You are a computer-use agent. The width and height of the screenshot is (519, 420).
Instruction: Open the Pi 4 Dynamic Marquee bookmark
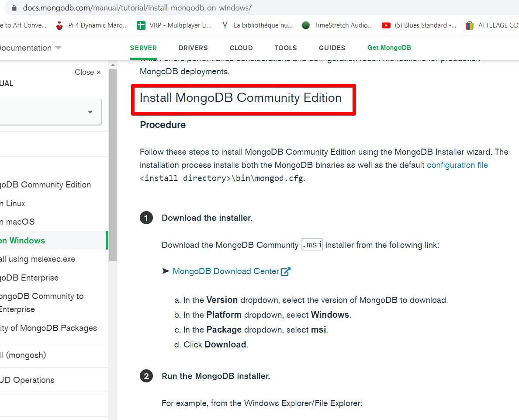click(92, 25)
